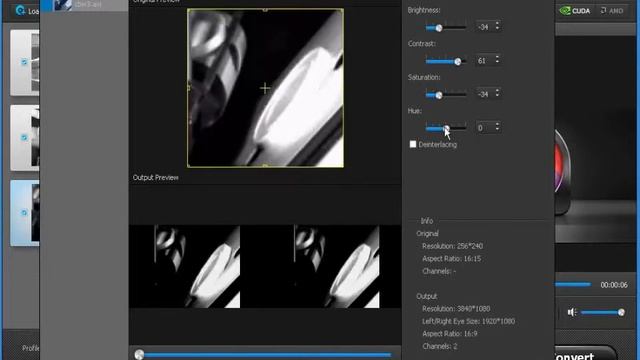This screenshot has width=640, height=360.
Task: Click the Brightness value field showing -34
Action: [x=484, y=27]
